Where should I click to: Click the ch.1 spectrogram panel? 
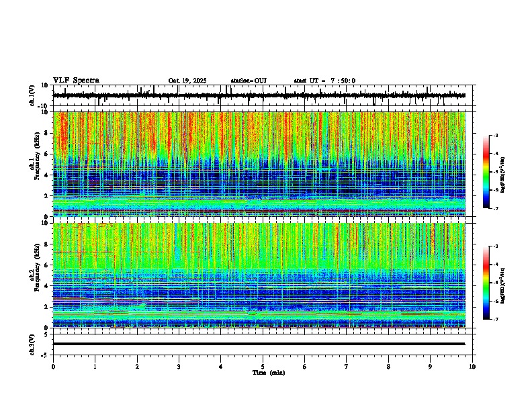coord(259,164)
